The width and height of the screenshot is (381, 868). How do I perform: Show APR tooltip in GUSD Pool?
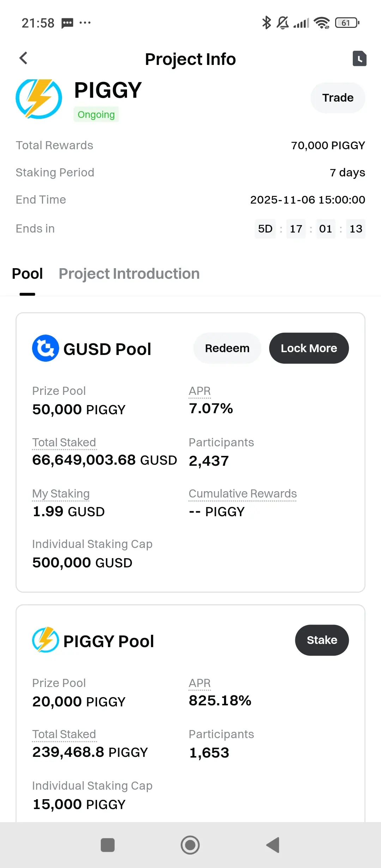(x=200, y=391)
